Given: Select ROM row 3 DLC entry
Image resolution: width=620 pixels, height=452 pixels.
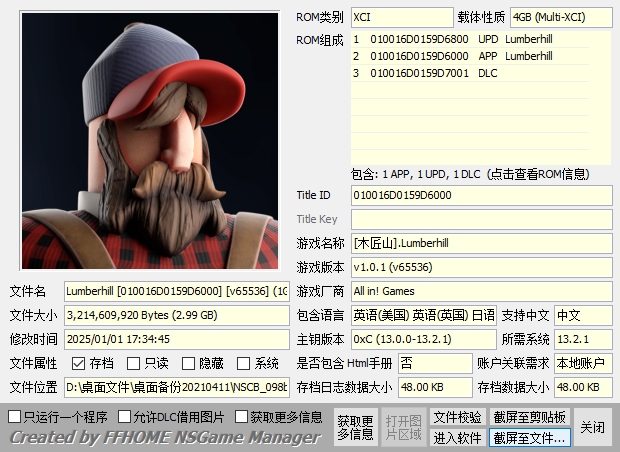Looking at the screenshot, I should (470, 73).
